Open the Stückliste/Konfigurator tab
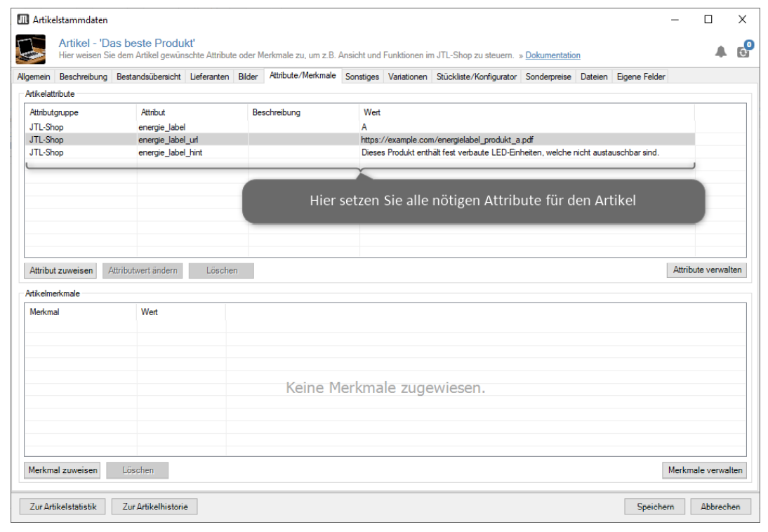 pos(477,77)
